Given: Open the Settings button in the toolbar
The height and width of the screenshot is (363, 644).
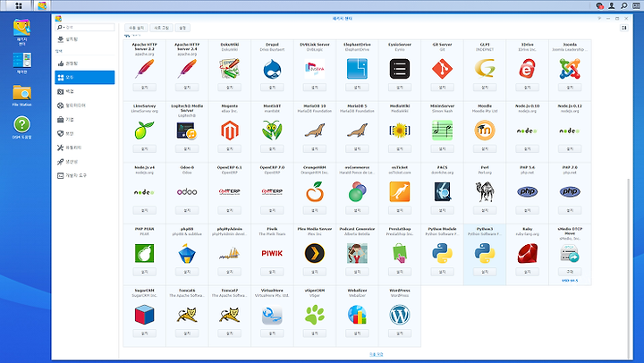Looking at the screenshot, I should [x=182, y=28].
